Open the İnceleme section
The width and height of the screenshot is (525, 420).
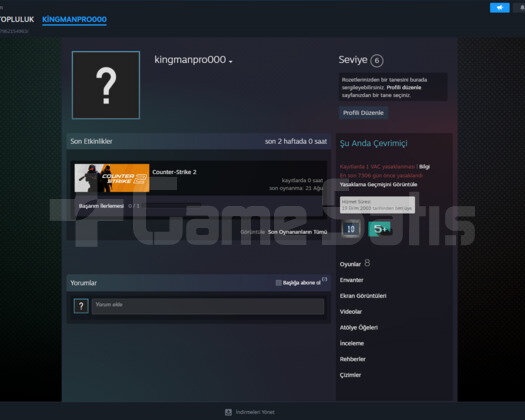[352, 343]
